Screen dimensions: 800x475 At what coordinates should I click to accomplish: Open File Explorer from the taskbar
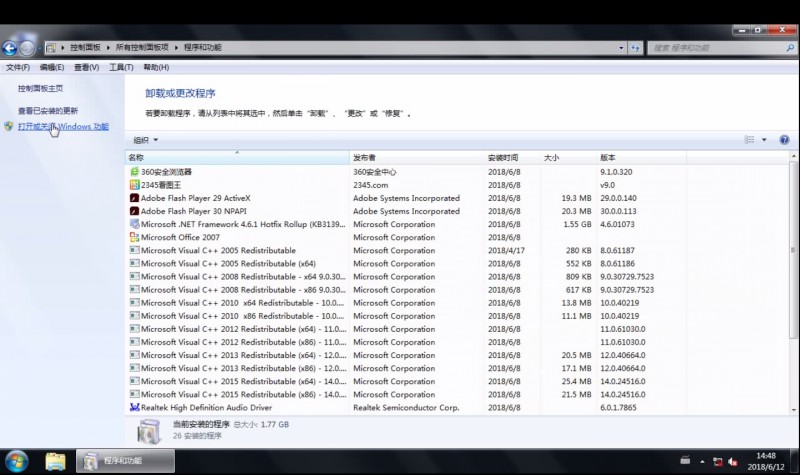click(x=55, y=462)
